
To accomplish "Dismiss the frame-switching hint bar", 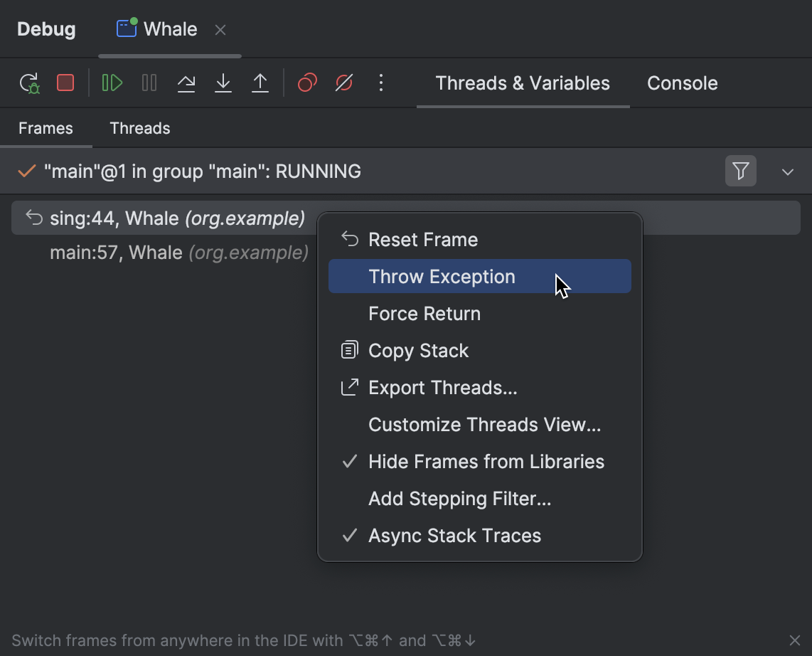I will click(x=795, y=640).
